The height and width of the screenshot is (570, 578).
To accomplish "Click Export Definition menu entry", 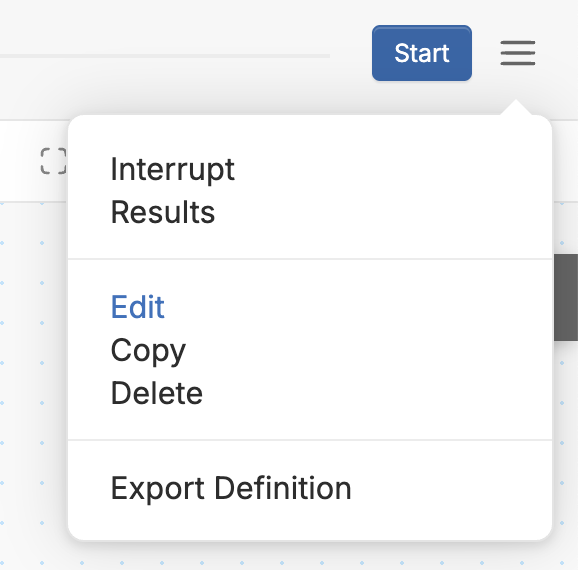I will coord(231,489).
